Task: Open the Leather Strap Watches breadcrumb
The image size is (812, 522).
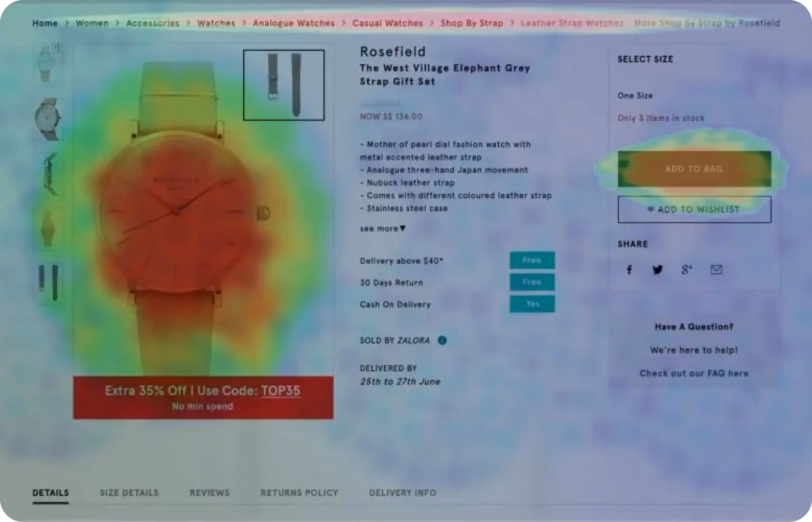Action: [x=572, y=23]
